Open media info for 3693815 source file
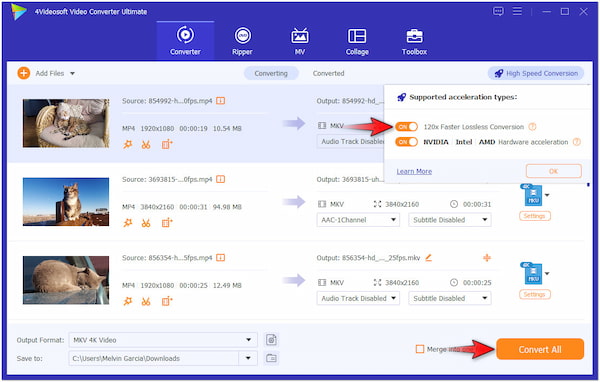The width and height of the screenshot is (600, 382). pyautogui.click(x=220, y=179)
